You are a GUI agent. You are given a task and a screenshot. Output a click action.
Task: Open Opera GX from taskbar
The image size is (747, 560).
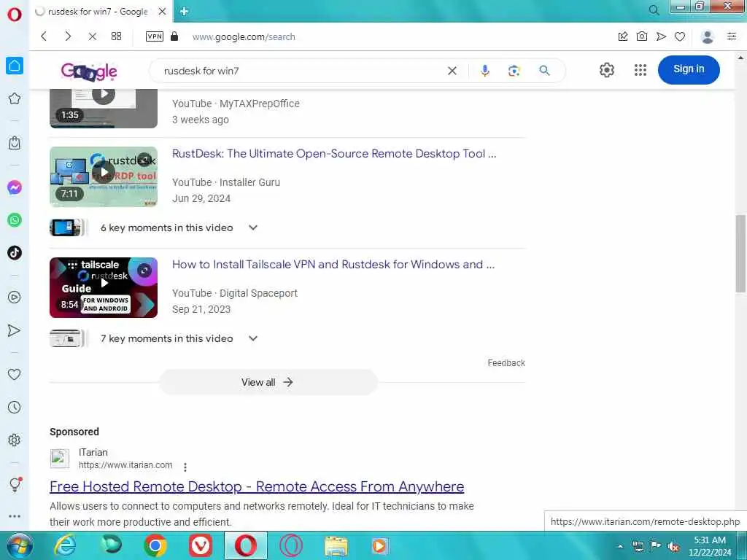[291, 545]
